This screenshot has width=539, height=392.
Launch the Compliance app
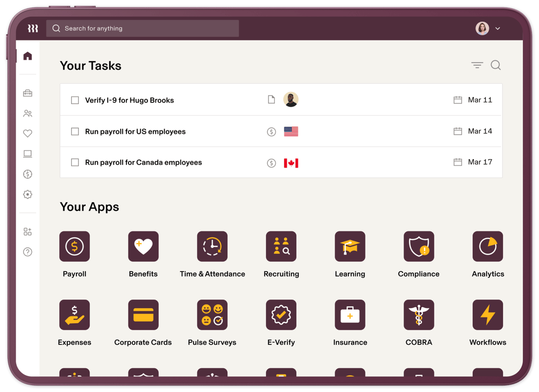[x=418, y=246]
